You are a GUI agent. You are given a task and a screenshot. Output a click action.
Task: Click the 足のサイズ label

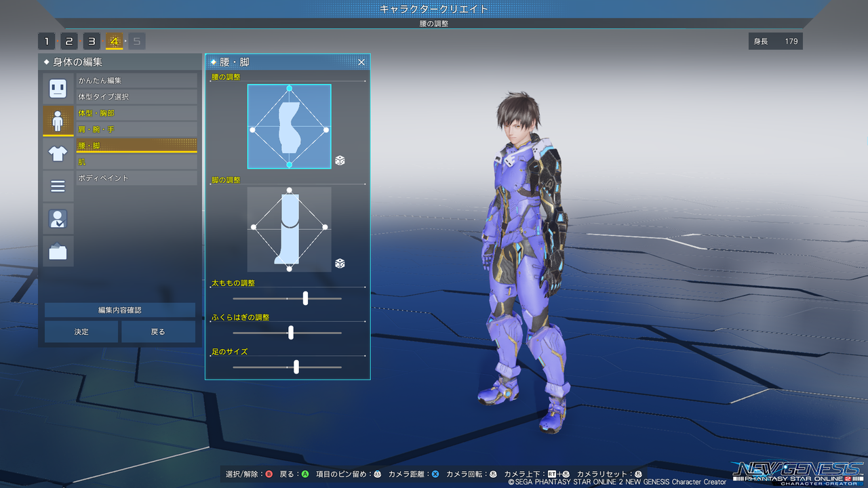click(230, 352)
